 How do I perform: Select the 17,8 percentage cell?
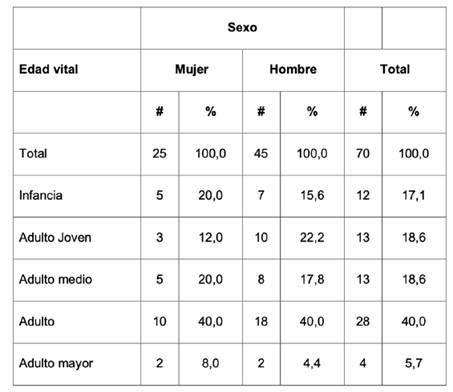(x=312, y=280)
